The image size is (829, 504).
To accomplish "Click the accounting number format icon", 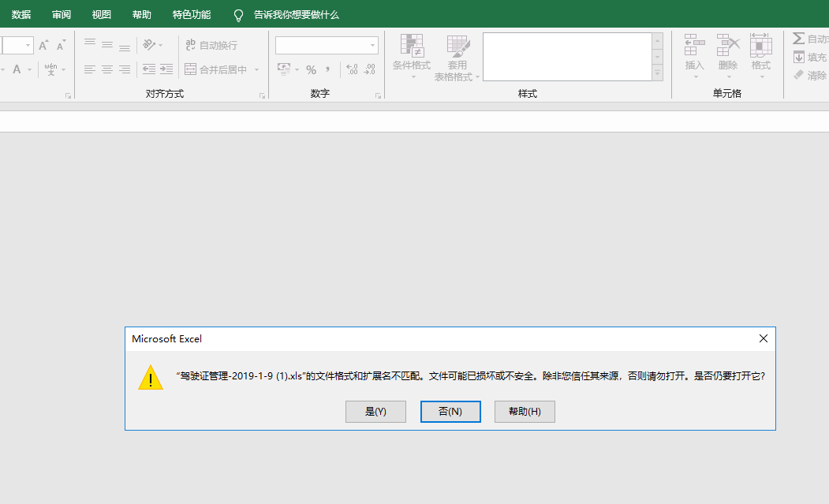I will (x=284, y=69).
